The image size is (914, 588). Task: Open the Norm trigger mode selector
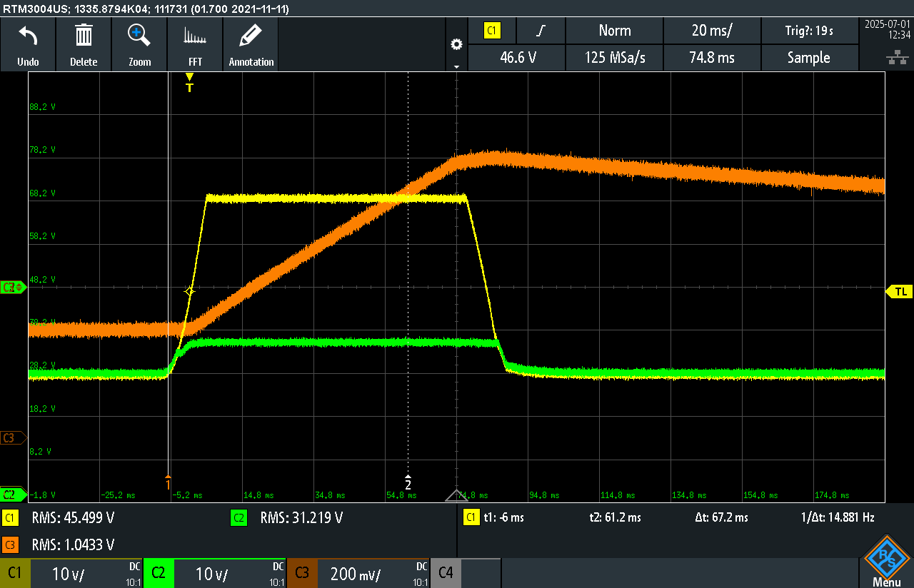614,31
